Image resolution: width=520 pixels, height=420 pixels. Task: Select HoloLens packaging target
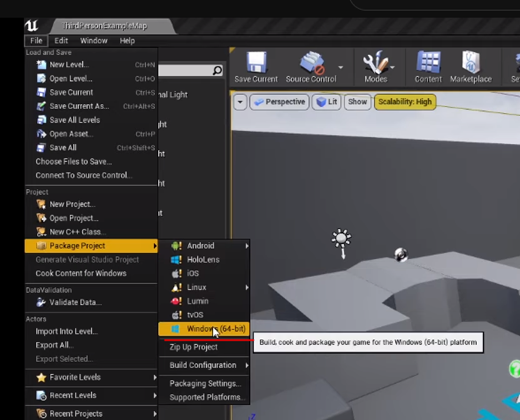[204, 260]
